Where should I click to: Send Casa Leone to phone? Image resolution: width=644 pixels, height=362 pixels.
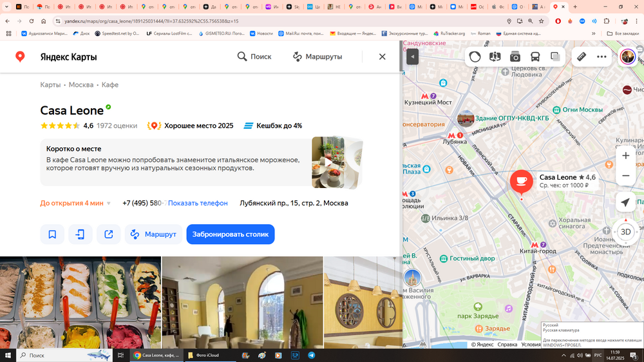[80, 234]
